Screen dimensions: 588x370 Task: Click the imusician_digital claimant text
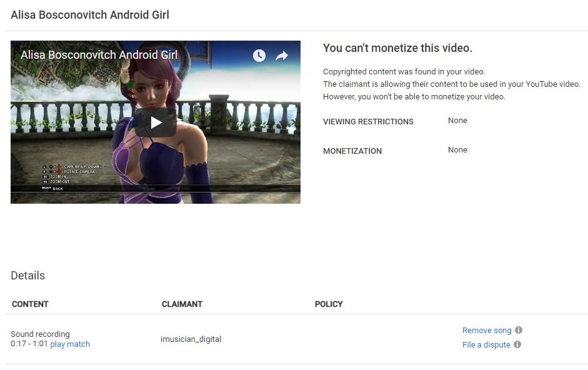point(191,339)
